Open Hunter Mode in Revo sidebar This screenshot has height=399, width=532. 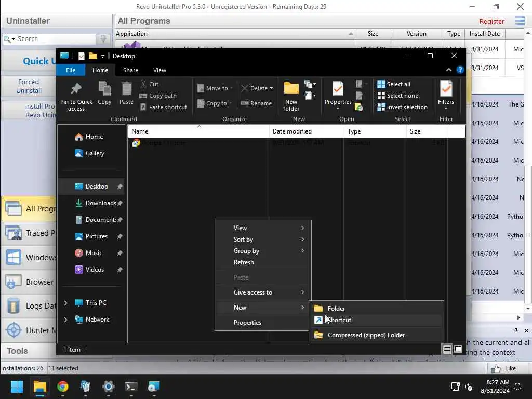pos(30,330)
